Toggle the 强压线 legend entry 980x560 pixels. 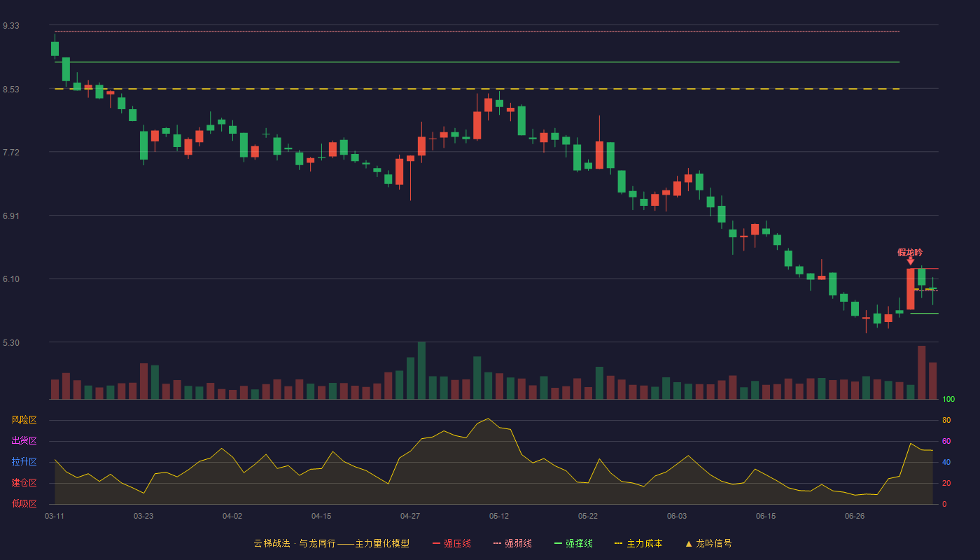tap(451, 543)
